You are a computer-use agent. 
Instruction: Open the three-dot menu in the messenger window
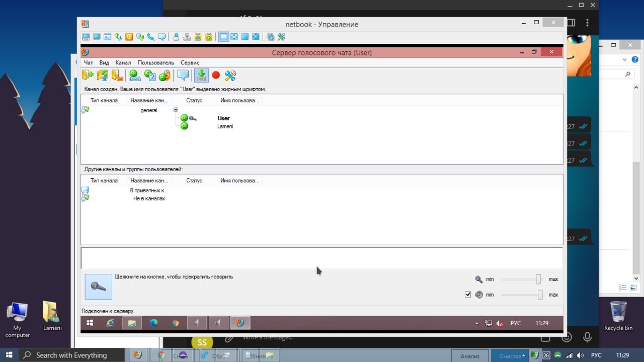[588, 23]
